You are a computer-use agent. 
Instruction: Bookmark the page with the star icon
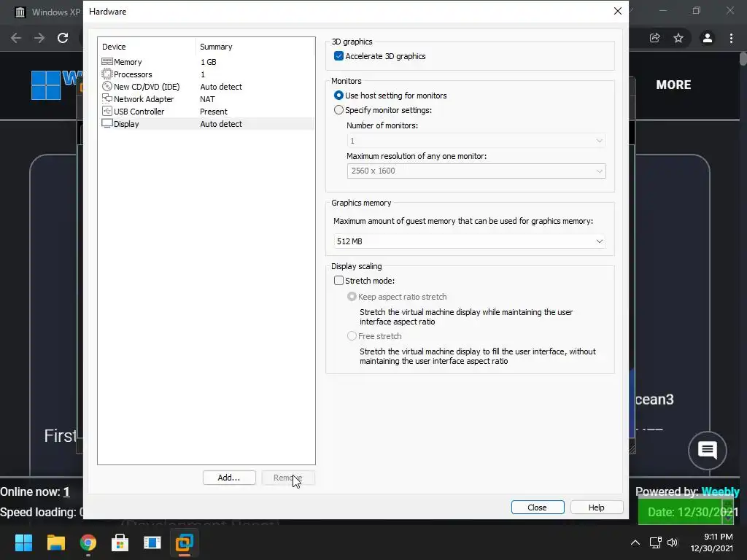(x=678, y=38)
